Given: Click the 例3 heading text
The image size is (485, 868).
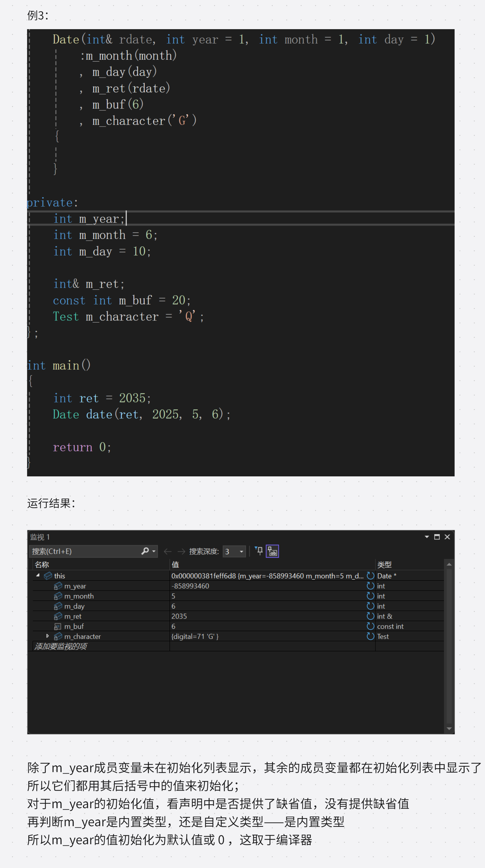Looking at the screenshot, I should (38, 15).
